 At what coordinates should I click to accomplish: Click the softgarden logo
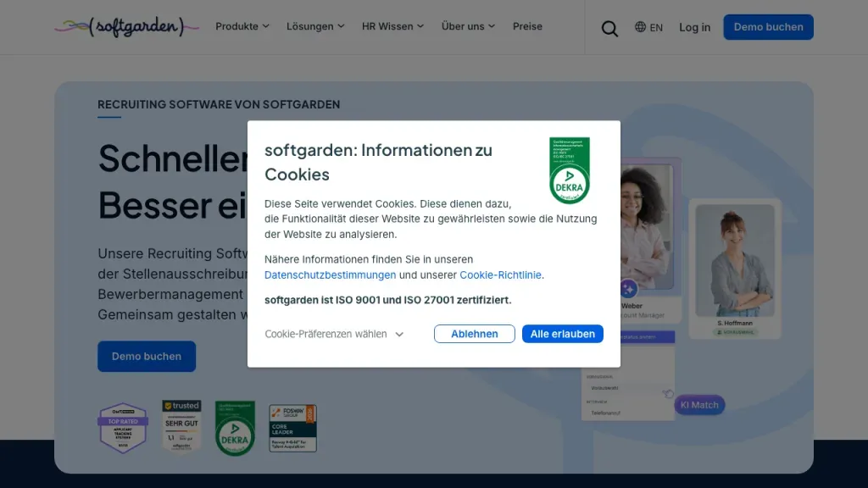pyautogui.click(x=127, y=26)
